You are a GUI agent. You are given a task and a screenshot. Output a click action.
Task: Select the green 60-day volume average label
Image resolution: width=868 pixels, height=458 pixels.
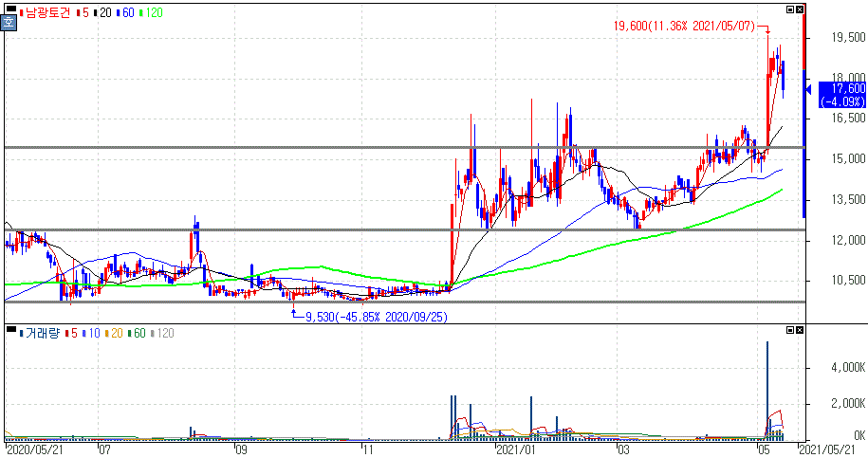[137, 333]
